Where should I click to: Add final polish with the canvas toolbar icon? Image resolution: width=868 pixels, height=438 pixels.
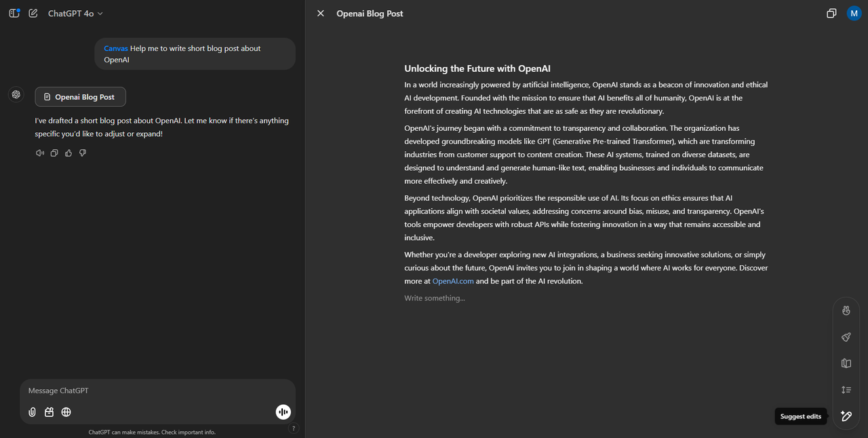click(x=846, y=337)
